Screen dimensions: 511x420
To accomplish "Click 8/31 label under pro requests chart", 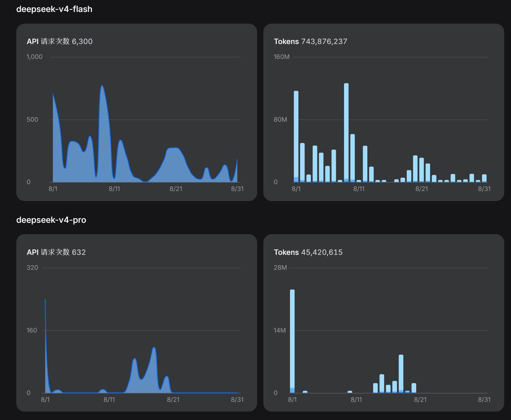I will tap(237, 400).
